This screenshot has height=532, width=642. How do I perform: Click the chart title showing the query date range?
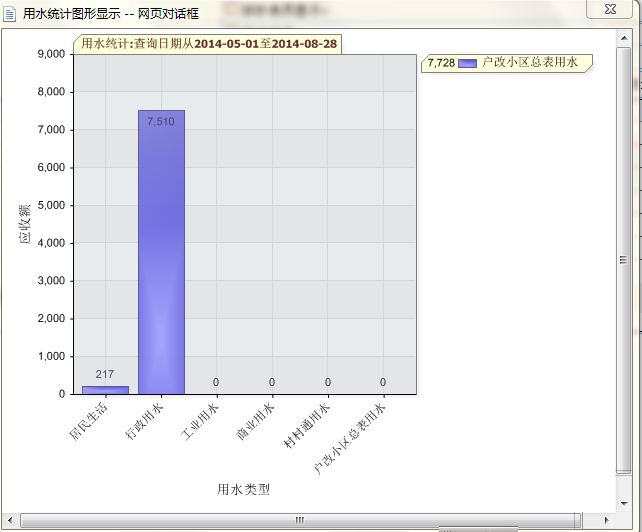click(209, 44)
